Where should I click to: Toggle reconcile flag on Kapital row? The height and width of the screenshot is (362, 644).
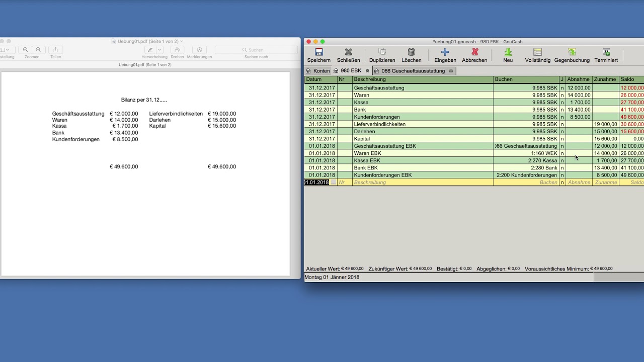click(x=562, y=139)
